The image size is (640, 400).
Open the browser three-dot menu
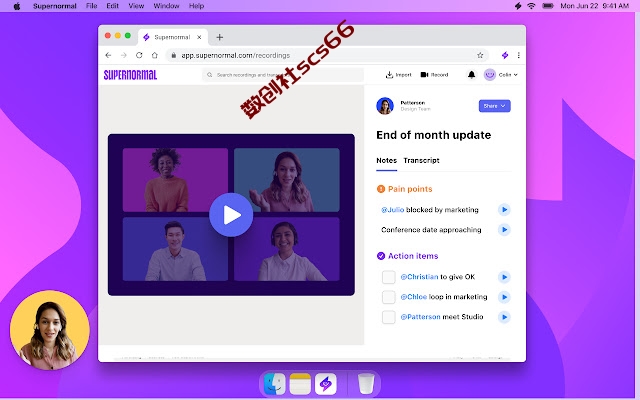pyautogui.click(x=518, y=55)
